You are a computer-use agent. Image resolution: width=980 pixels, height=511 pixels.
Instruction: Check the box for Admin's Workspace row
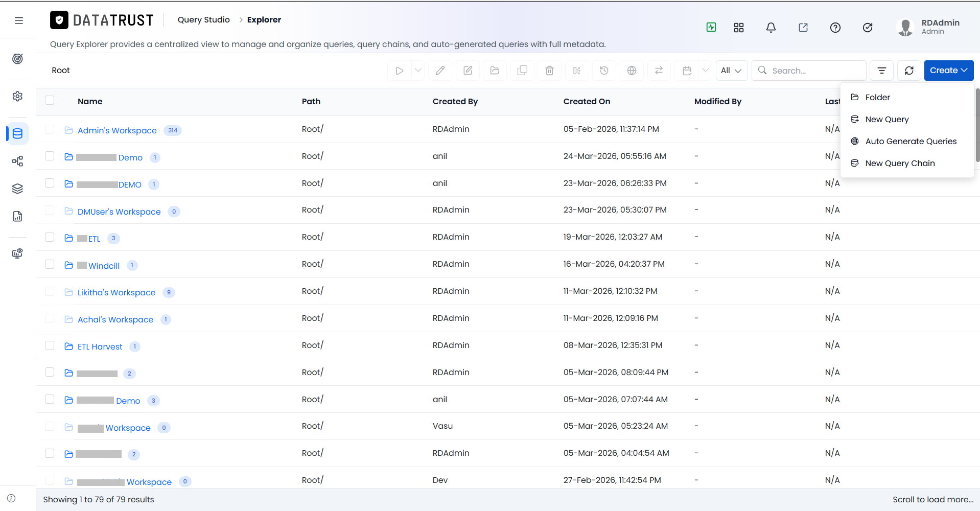pyautogui.click(x=50, y=129)
